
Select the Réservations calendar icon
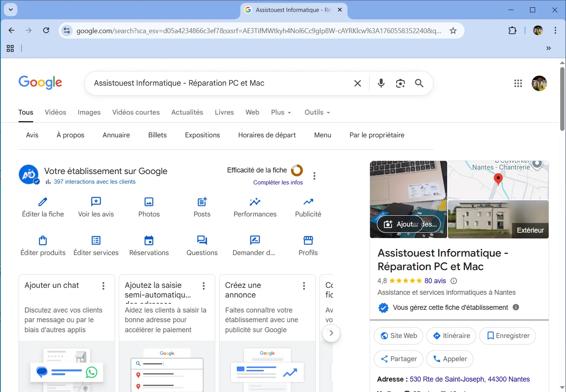click(x=149, y=240)
